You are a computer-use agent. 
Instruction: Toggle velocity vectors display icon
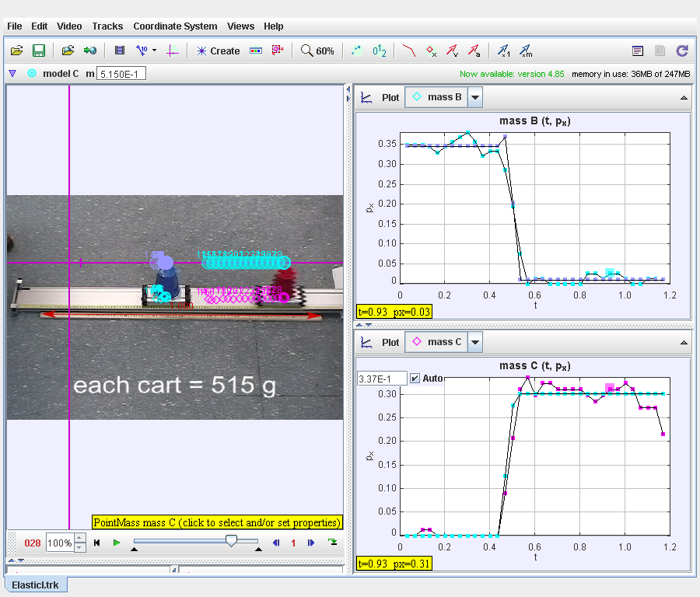[x=452, y=51]
